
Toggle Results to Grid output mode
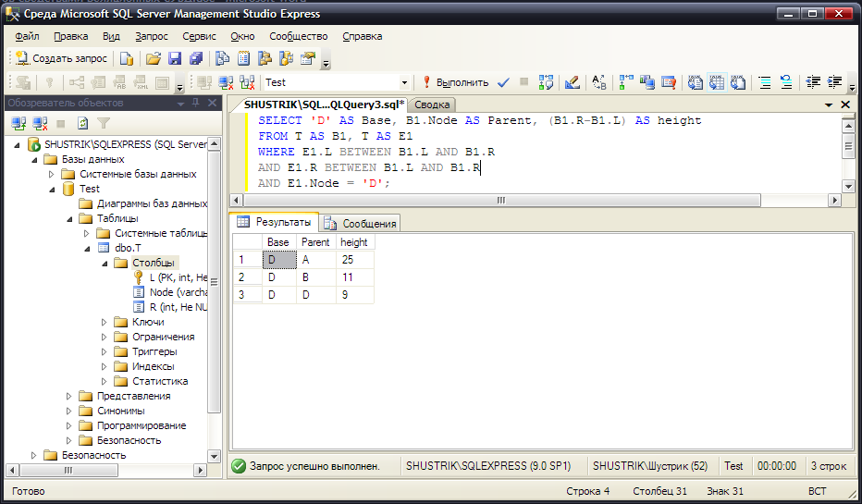tap(716, 82)
